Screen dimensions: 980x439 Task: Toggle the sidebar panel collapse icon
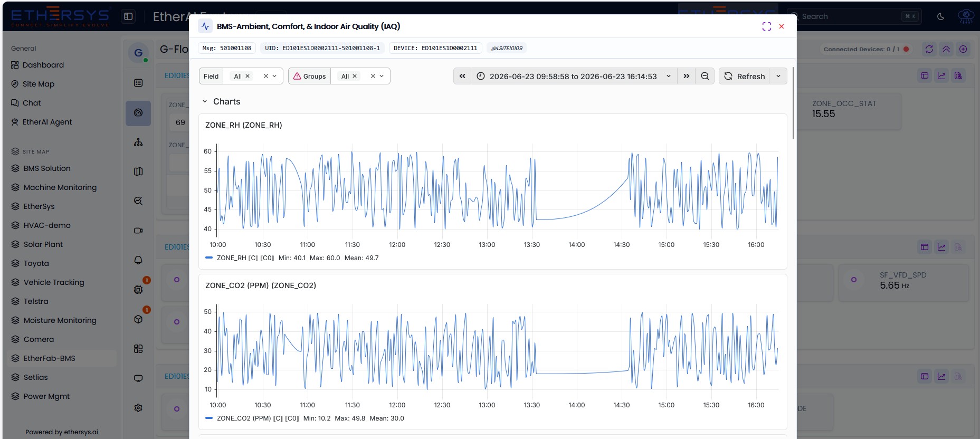coord(128,16)
